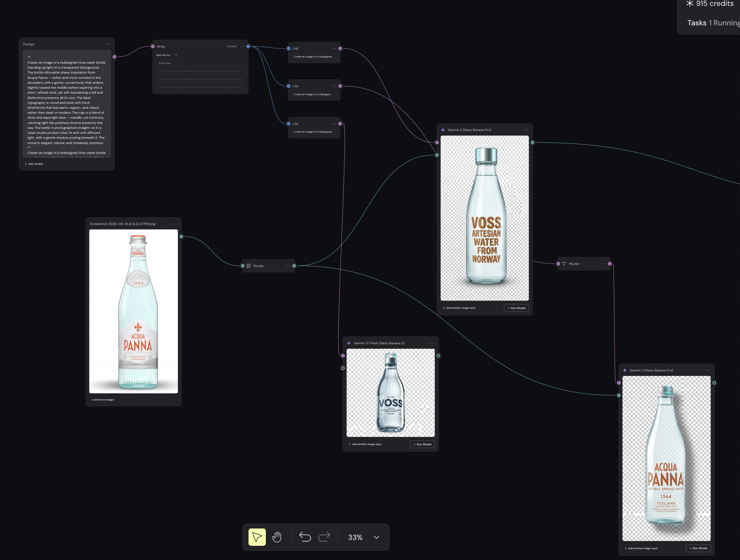Open options menu of Gemini 3 node showing Voss bottle
The image size is (740, 560).
pos(526,130)
